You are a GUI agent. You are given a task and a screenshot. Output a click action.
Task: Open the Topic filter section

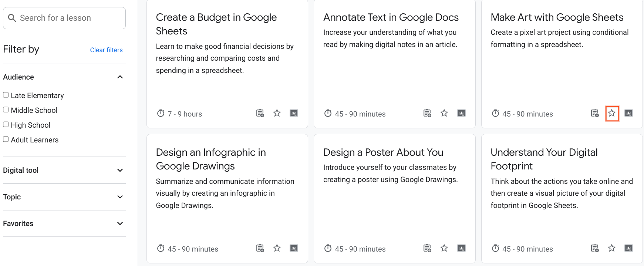(119, 197)
